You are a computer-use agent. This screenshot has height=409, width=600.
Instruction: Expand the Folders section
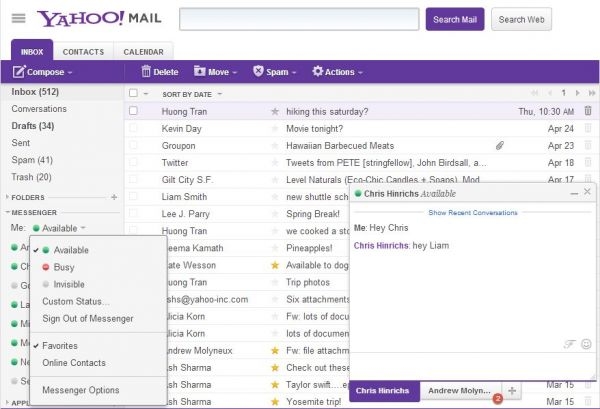point(7,197)
